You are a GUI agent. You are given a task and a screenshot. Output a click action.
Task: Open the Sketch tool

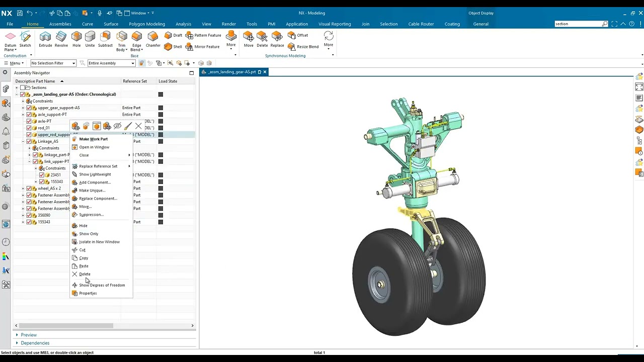pyautogui.click(x=25, y=39)
